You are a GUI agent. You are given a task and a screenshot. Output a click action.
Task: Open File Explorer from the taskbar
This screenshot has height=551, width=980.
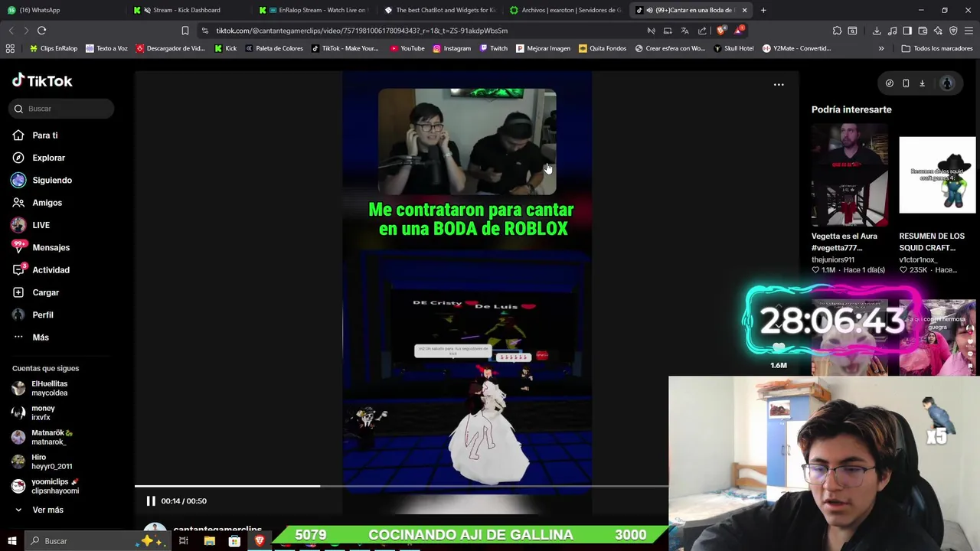(x=209, y=541)
